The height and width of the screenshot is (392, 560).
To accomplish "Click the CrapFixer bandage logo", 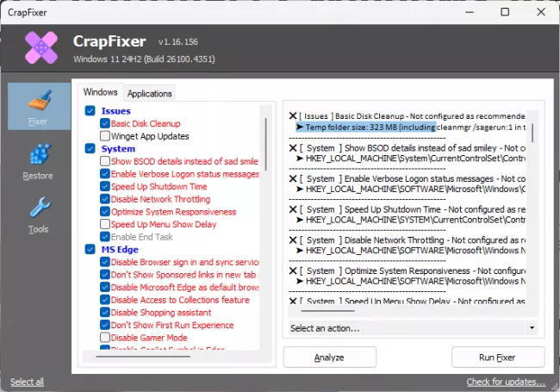I will click(40, 49).
